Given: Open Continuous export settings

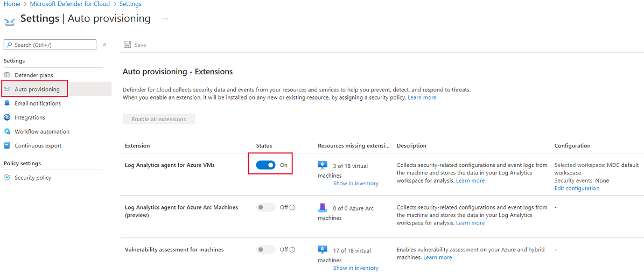Looking at the screenshot, I should 38,145.
